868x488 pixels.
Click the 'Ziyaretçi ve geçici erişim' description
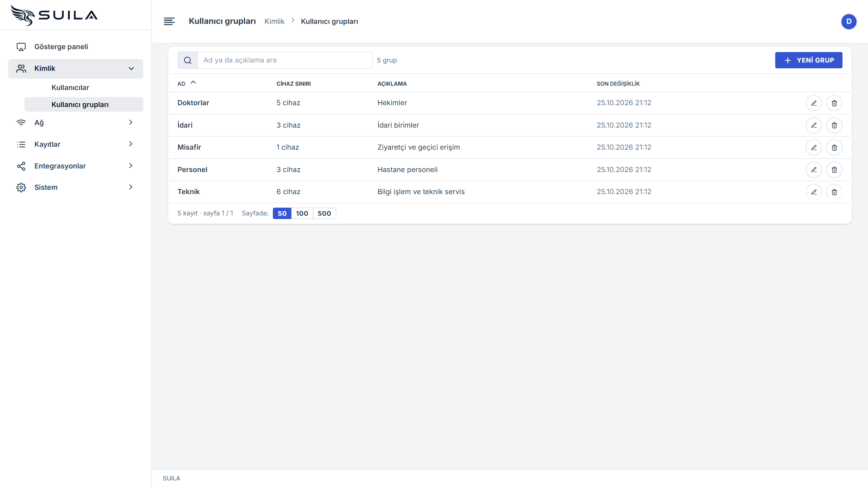pyautogui.click(x=418, y=147)
